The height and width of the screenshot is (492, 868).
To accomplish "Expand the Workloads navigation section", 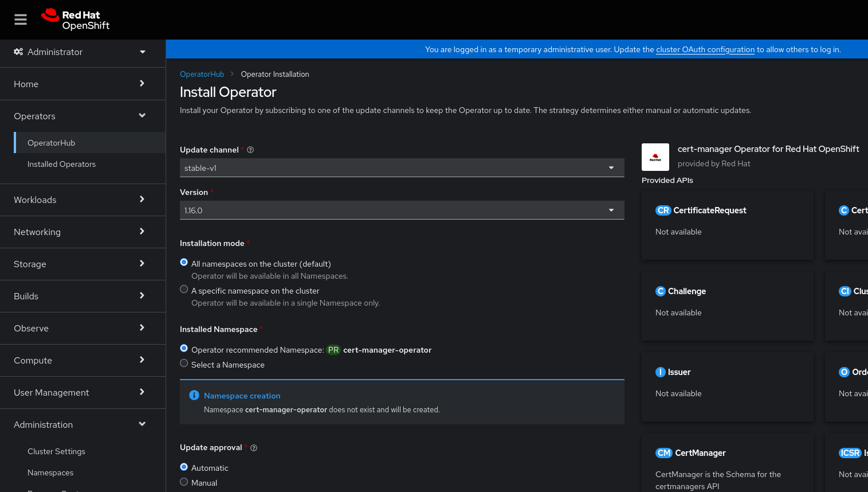I will pos(80,200).
